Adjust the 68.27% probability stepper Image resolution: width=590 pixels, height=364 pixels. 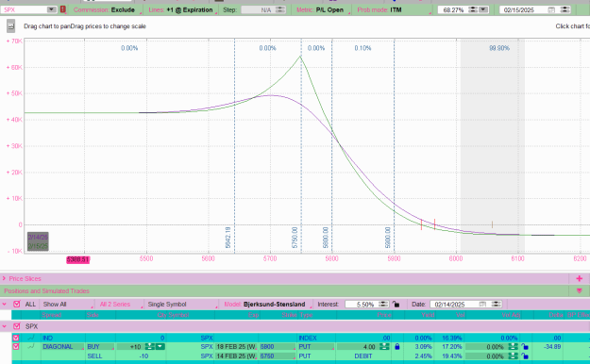tap(473, 9)
